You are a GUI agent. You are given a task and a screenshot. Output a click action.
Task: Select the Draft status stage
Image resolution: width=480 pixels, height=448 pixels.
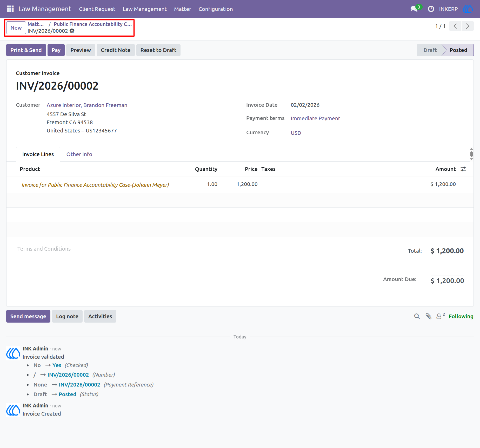[x=430, y=50]
